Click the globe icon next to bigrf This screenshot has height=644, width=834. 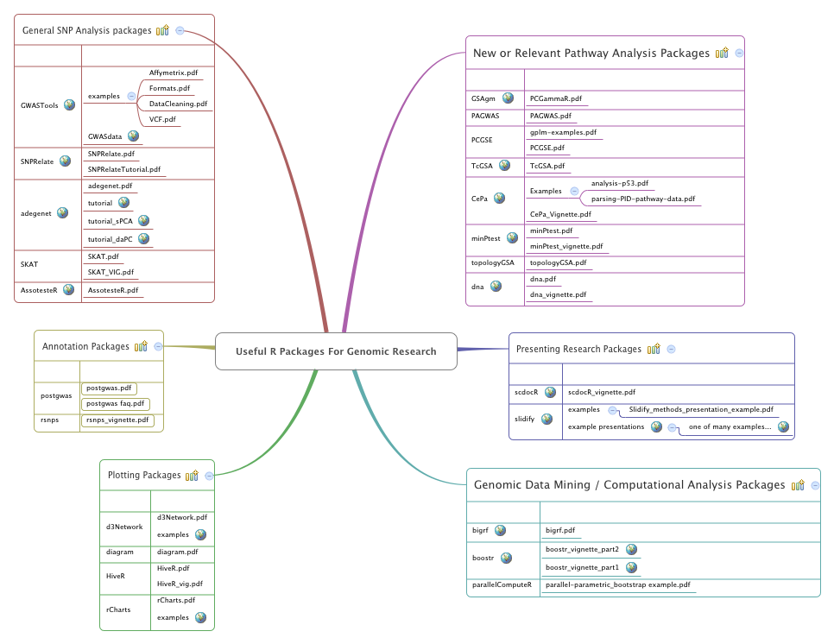click(502, 531)
